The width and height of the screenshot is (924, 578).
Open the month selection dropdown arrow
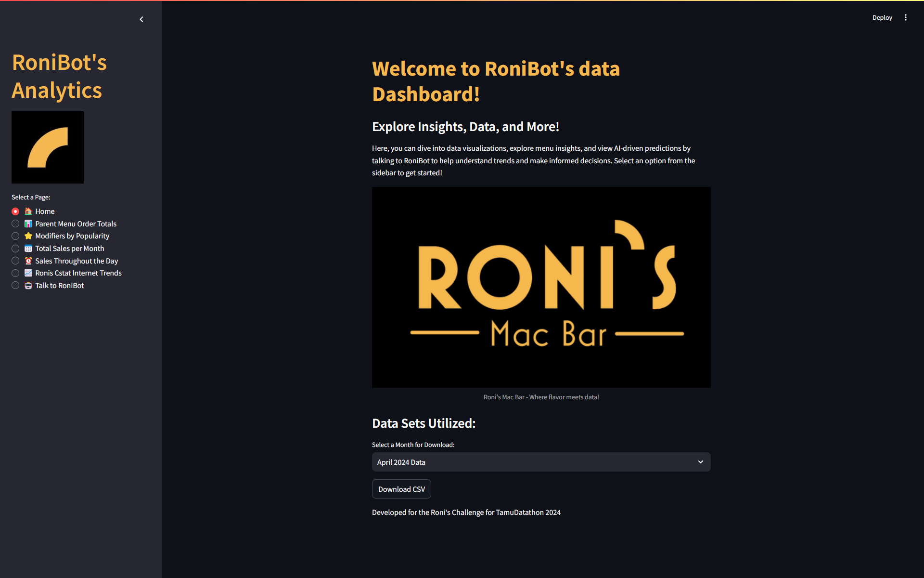point(700,462)
